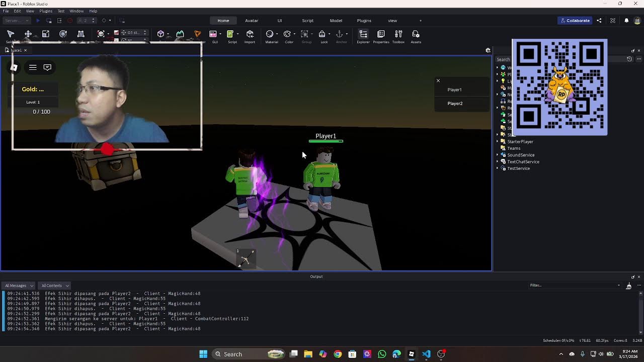Open the in-game hamburger menu
Image resolution: width=644 pixels, height=362 pixels.
[x=33, y=67]
